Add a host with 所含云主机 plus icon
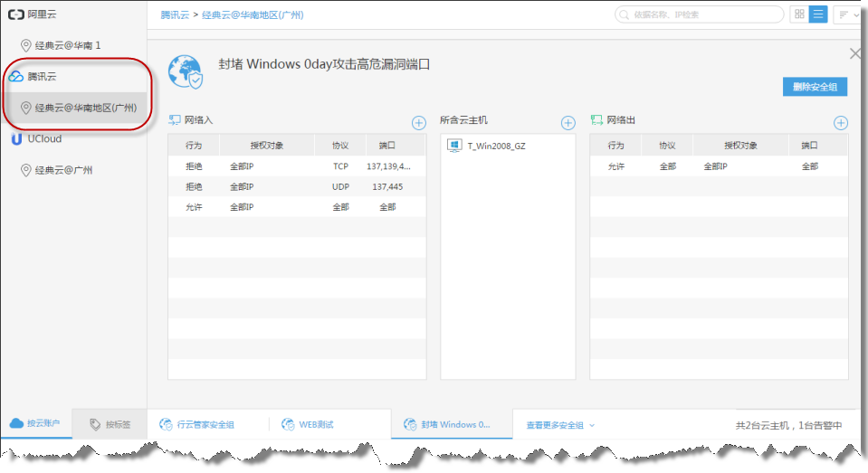This screenshot has height=473, width=868. (568, 123)
